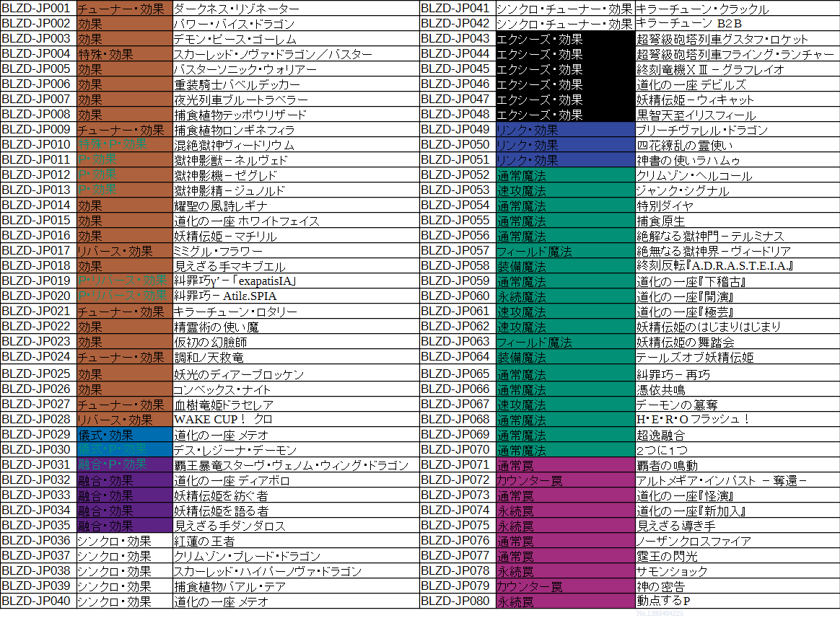Select the BLZD-JP040 cell
This screenshot has height=618, width=840.
pyautogui.click(x=38, y=601)
